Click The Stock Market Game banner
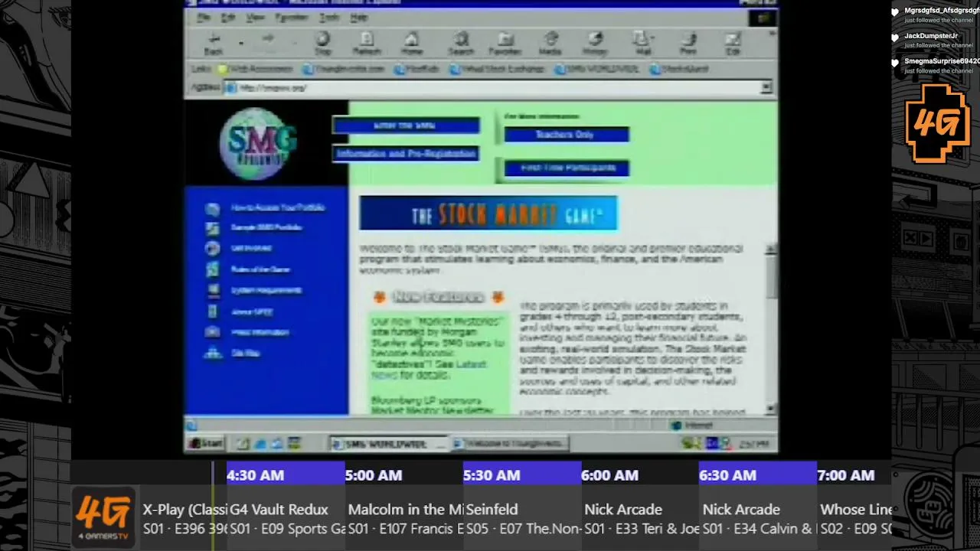This screenshot has height=551, width=980. coord(488,214)
